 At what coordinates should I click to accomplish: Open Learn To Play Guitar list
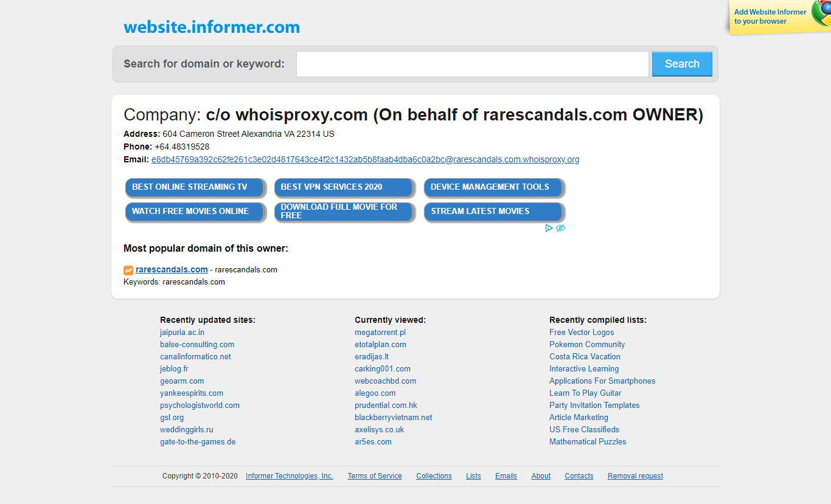coord(585,393)
